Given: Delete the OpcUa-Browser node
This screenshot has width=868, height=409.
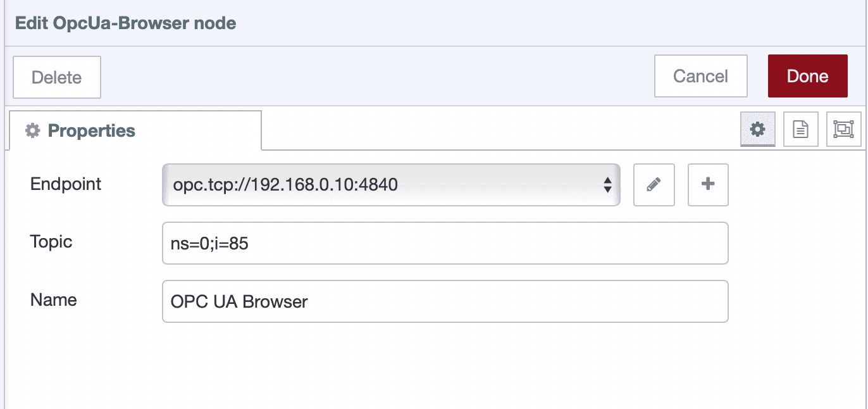Looking at the screenshot, I should click(56, 77).
